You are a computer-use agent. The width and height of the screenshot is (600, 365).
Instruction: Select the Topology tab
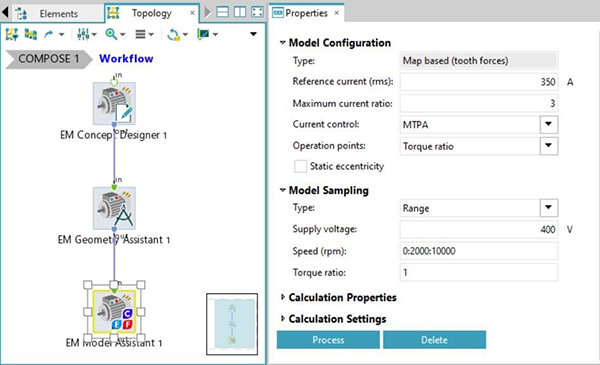(x=152, y=13)
